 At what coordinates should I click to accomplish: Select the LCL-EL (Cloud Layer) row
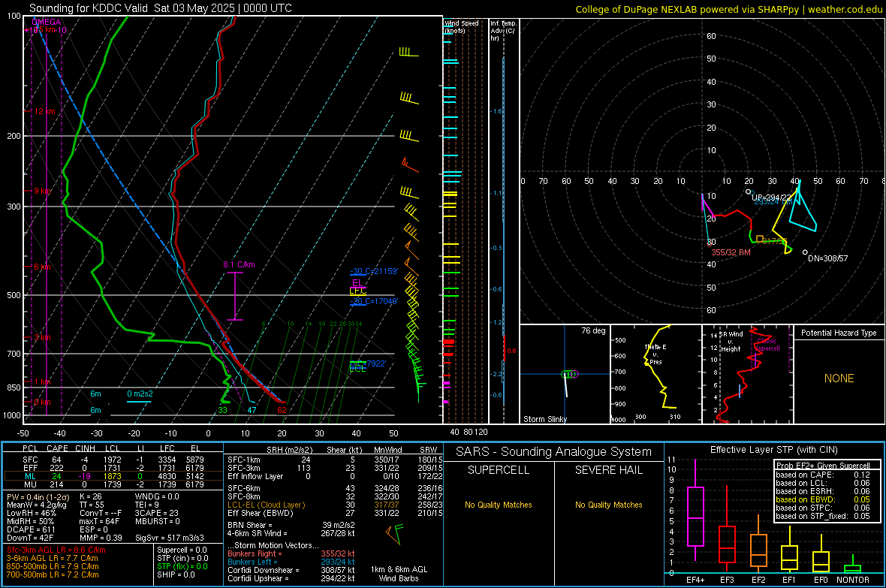[x=335, y=505]
